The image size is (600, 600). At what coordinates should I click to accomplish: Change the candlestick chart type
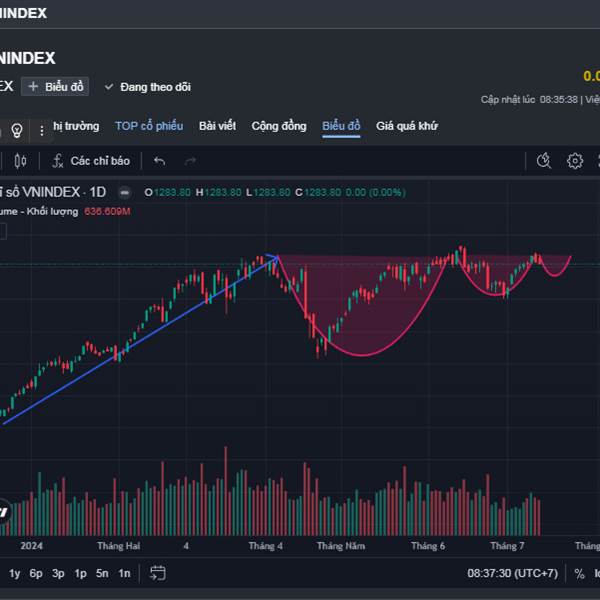click(20, 161)
